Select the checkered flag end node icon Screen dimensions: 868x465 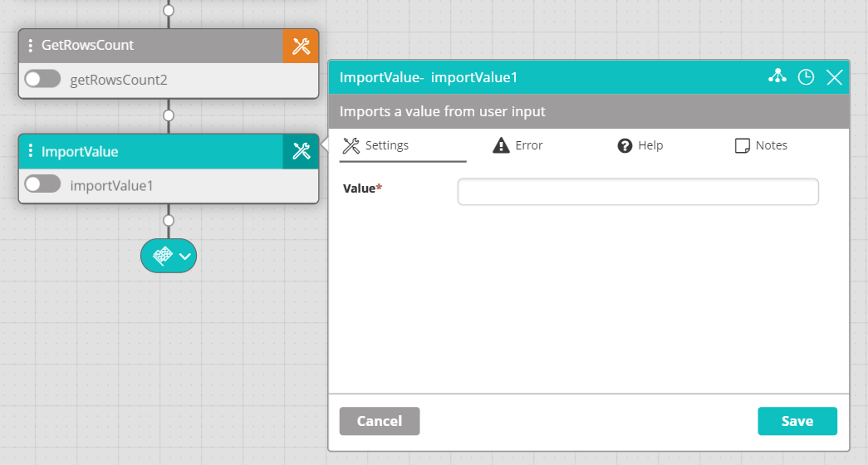coord(162,256)
